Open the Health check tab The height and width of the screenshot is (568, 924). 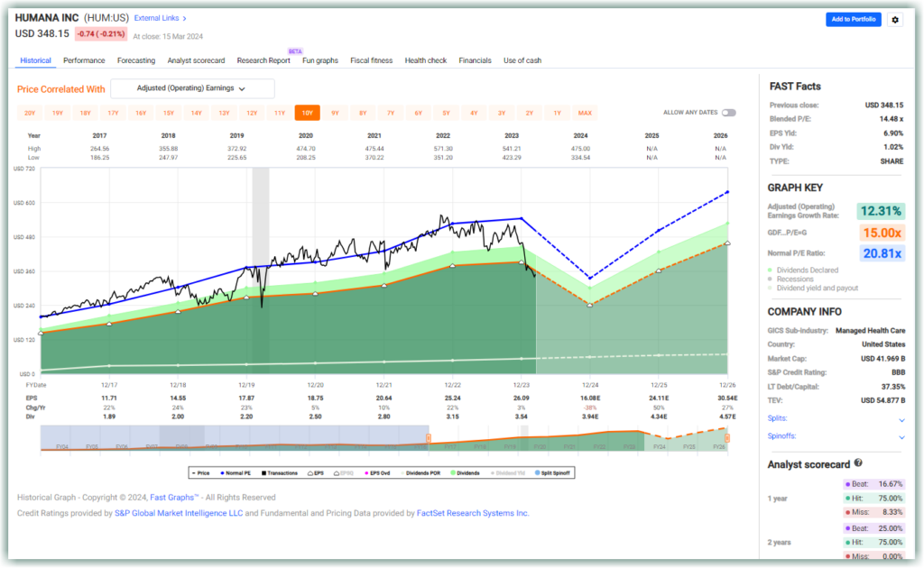[x=426, y=60]
